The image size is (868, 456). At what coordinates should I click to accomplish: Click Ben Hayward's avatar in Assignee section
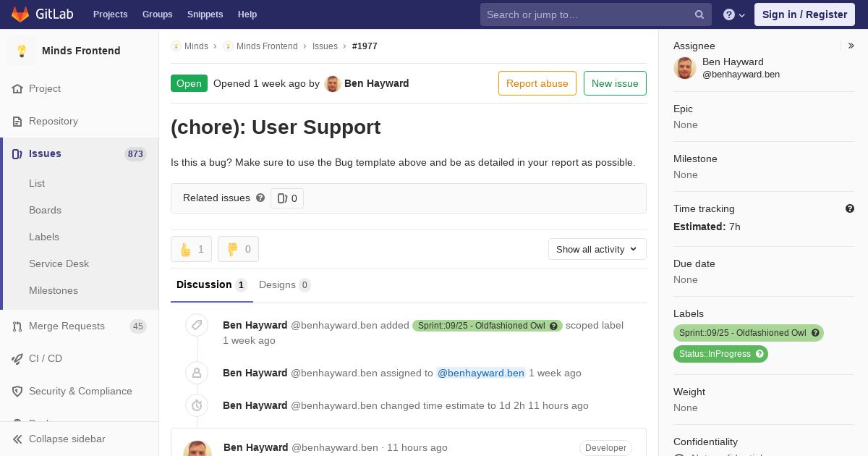pyautogui.click(x=685, y=67)
